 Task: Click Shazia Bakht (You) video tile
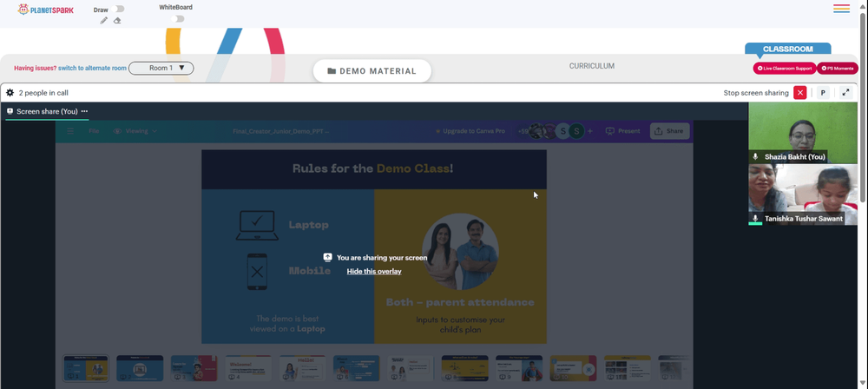pos(803,133)
